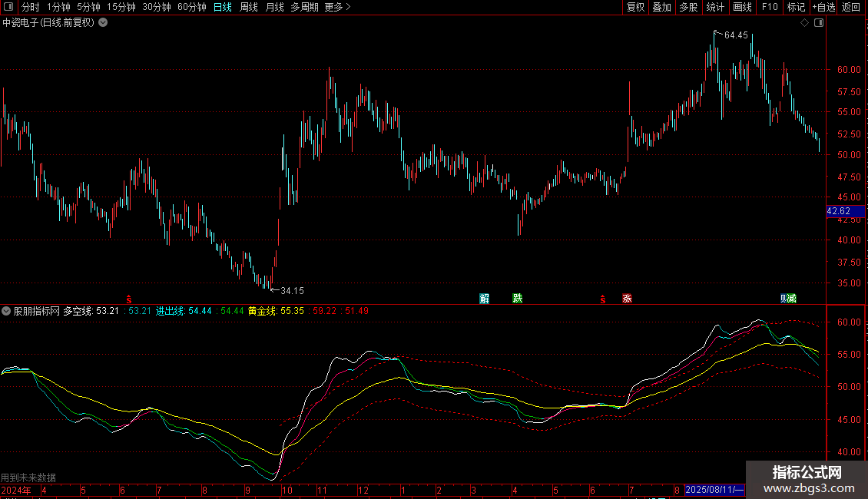Toggle the 叠加 overlay button
868x499 pixels.
(661, 7)
